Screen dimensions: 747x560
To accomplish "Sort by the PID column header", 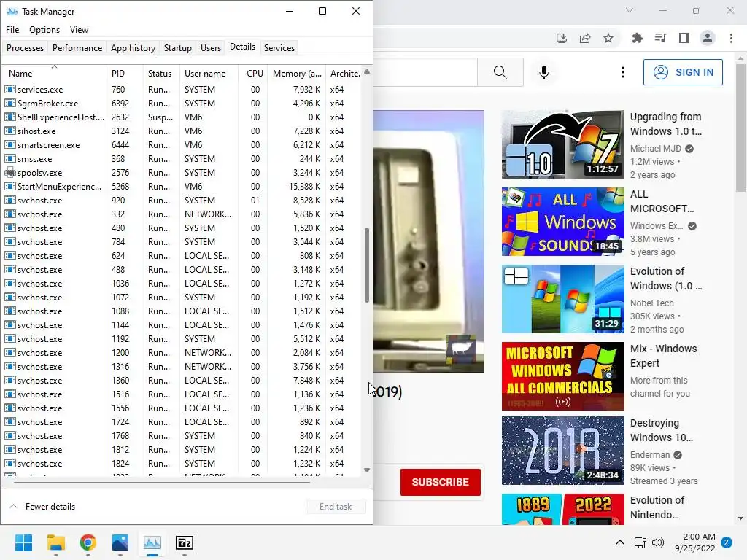I will click(125, 74).
